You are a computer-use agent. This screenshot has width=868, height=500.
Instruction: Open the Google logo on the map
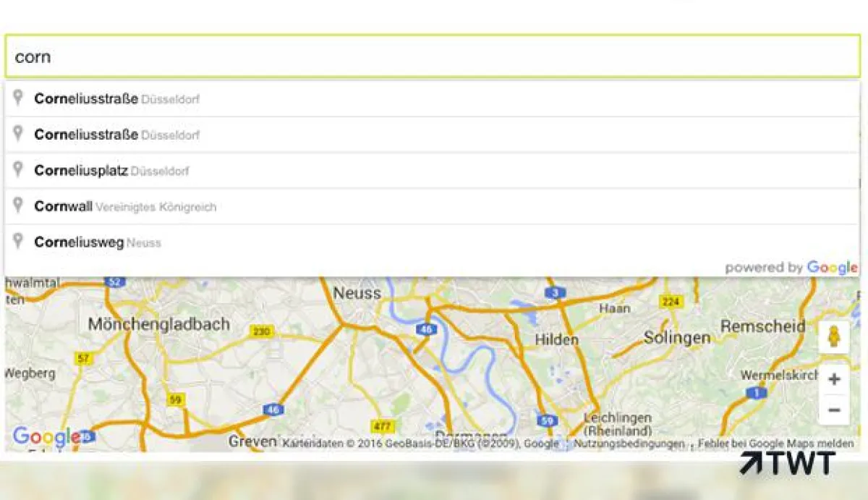(46, 436)
